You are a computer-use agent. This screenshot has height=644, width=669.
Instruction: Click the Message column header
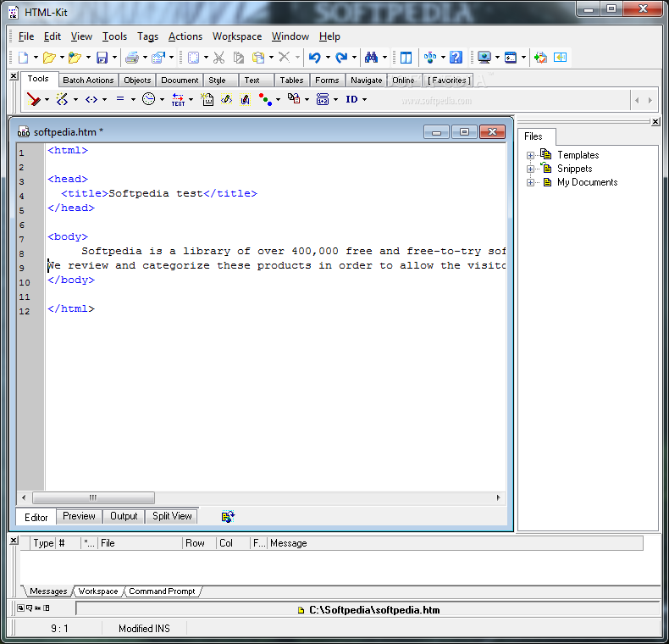(455, 543)
